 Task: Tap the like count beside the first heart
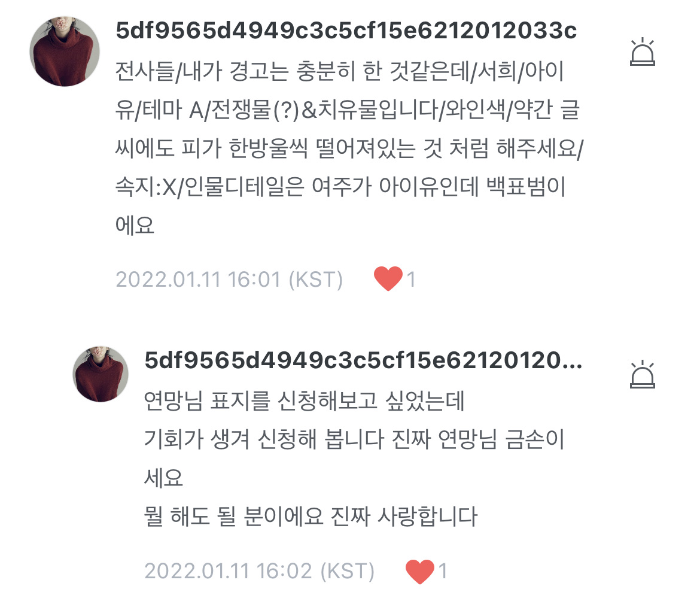(x=411, y=280)
